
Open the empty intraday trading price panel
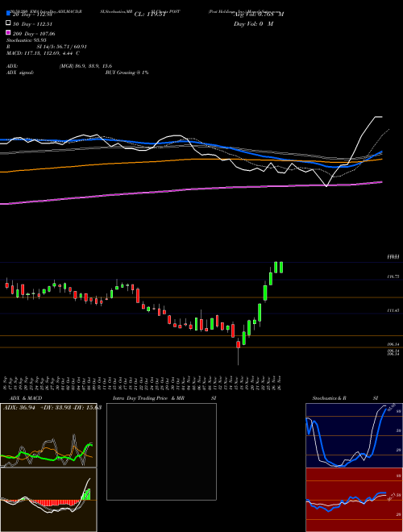click(x=161, y=451)
